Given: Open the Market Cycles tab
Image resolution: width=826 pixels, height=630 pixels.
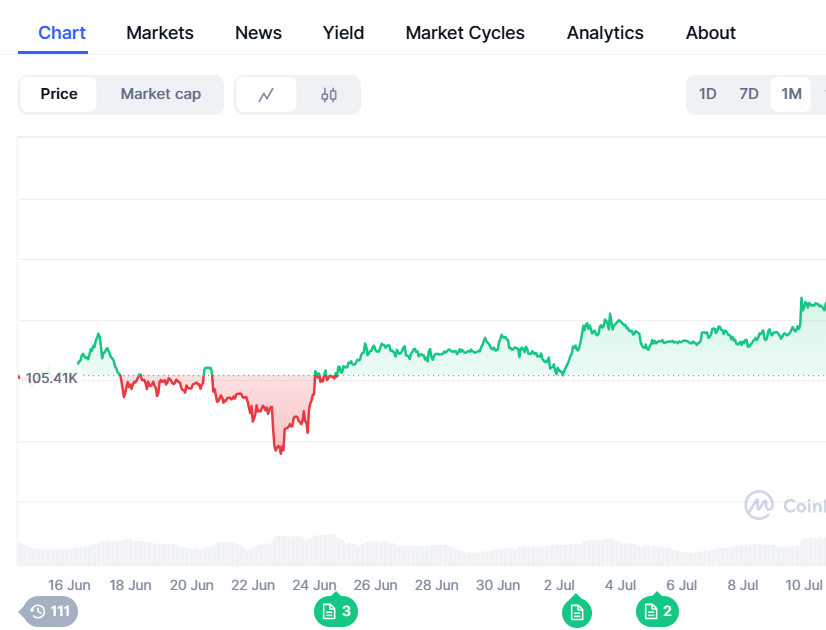Looking at the screenshot, I should (x=465, y=33).
